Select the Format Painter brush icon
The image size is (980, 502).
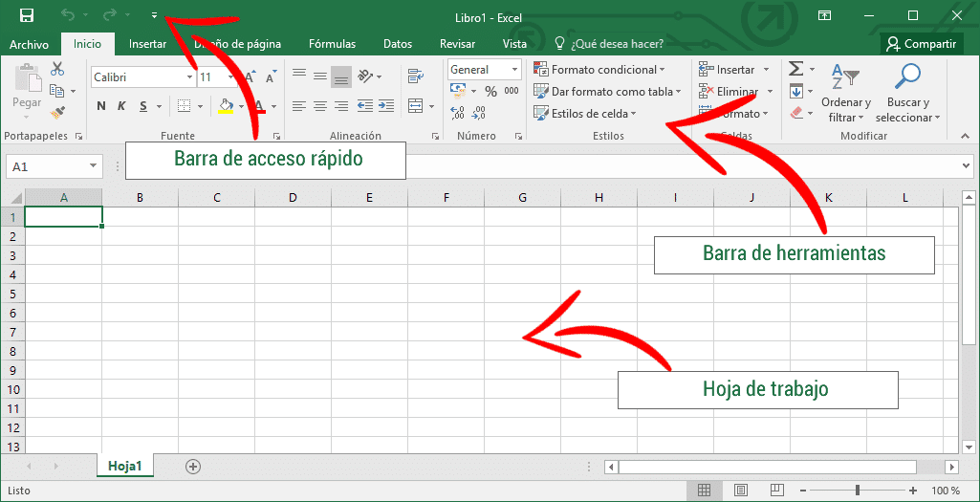tap(57, 113)
